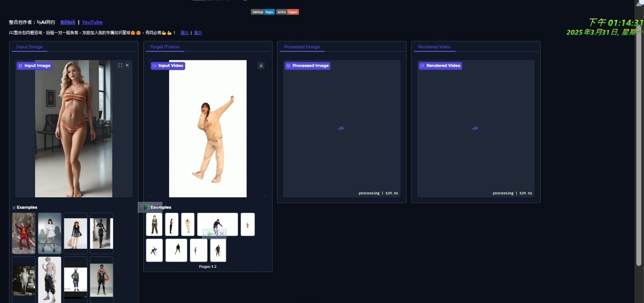Screen dimensions: 644x303
Task: Switch to the Processed Image tab
Action: tap(301, 47)
